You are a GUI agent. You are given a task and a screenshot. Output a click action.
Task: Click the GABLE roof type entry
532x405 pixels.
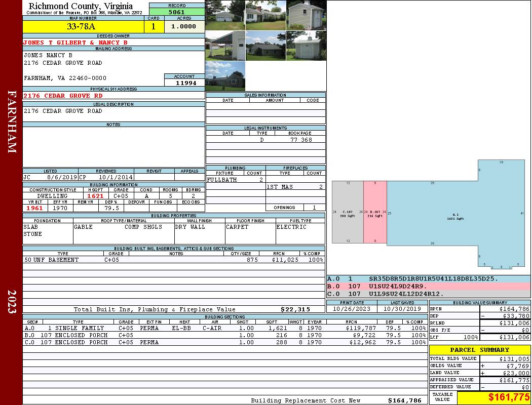click(x=83, y=227)
